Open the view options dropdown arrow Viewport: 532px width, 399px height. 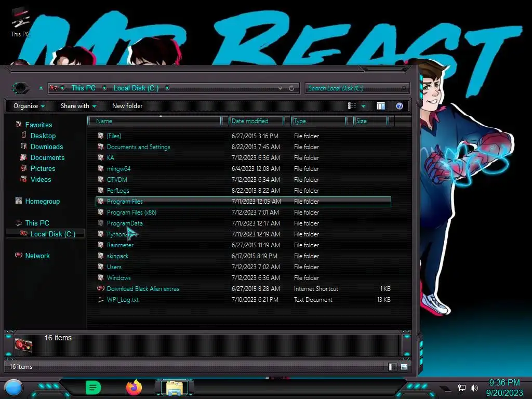pos(363,106)
